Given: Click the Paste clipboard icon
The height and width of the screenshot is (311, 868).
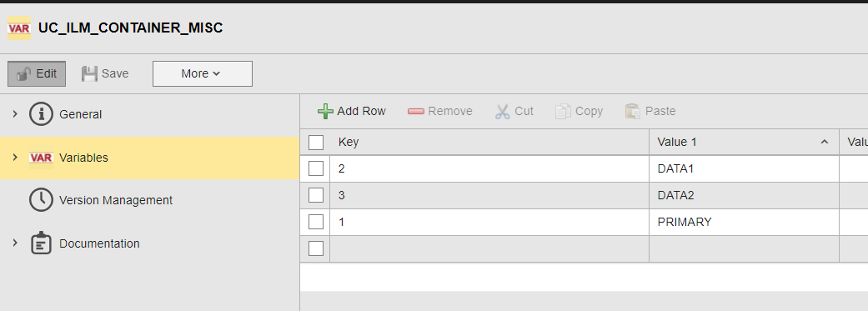Looking at the screenshot, I should pyautogui.click(x=633, y=111).
